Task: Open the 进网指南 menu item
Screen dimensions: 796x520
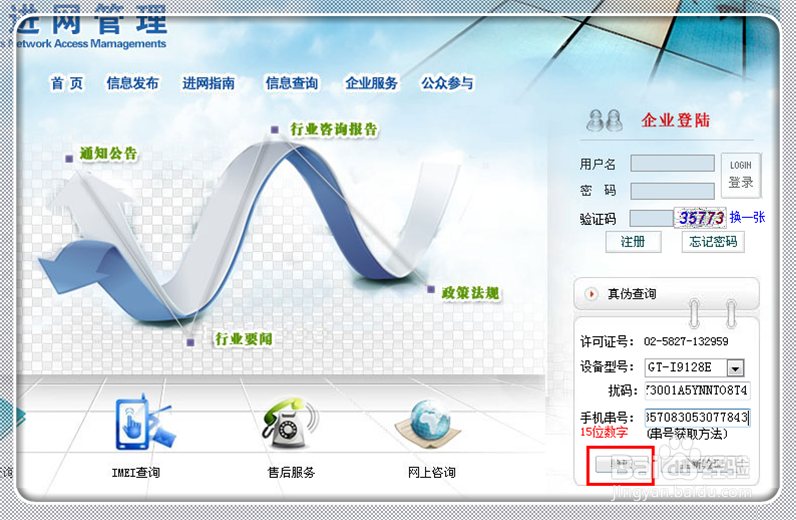Action: pyautogui.click(x=208, y=83)
